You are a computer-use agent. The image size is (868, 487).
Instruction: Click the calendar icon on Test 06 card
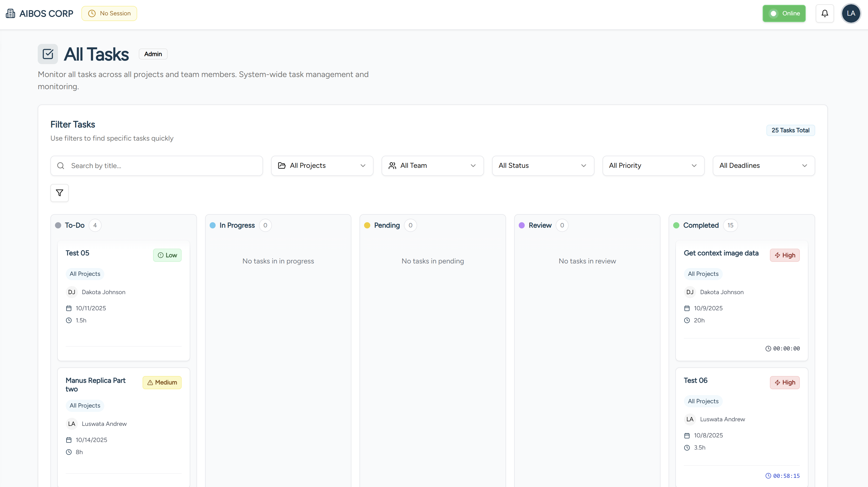tap(687, 436)
